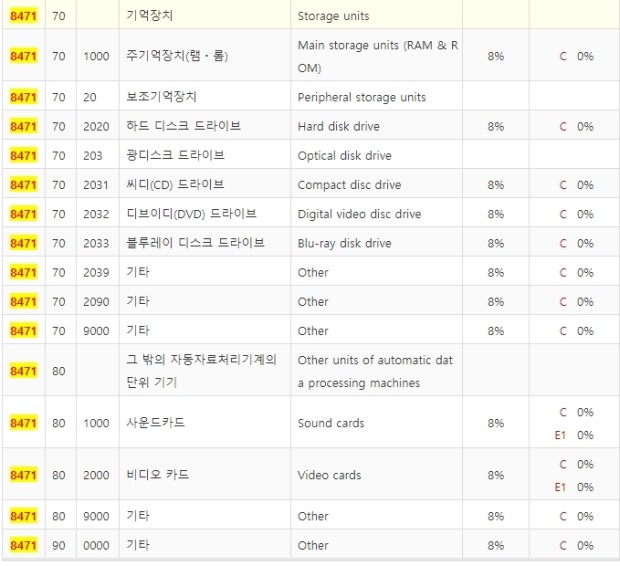Click 'Other' in the 2090 row
Viewport: 620px width, 566px height.
point(313,302)
